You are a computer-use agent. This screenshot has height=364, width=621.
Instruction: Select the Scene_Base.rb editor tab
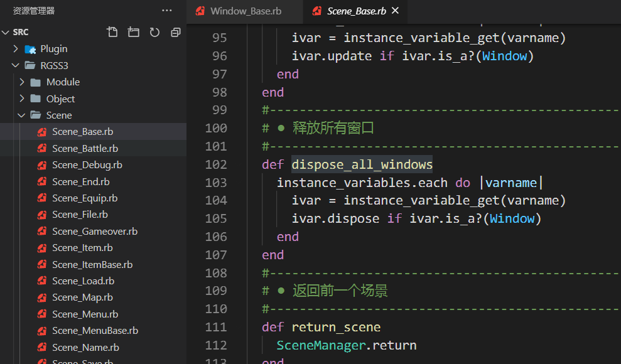(x=355, y=11)
